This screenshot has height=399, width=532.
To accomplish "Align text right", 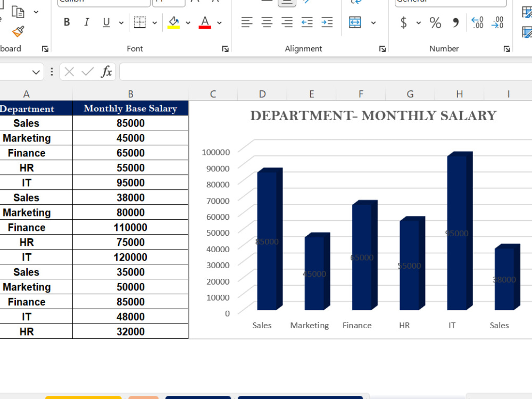I will pos(287,22).
